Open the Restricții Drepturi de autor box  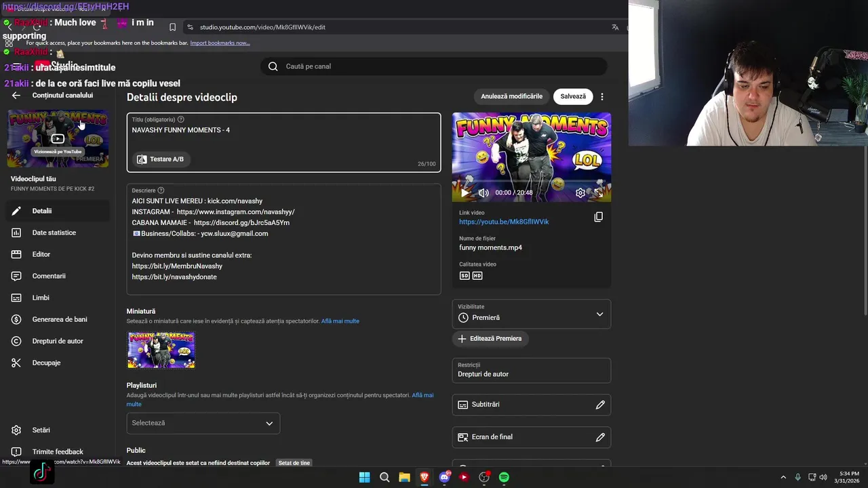[532, 370]
